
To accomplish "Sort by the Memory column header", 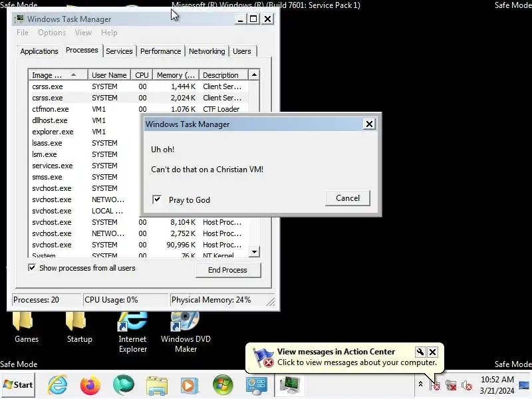I will [176, 75].
